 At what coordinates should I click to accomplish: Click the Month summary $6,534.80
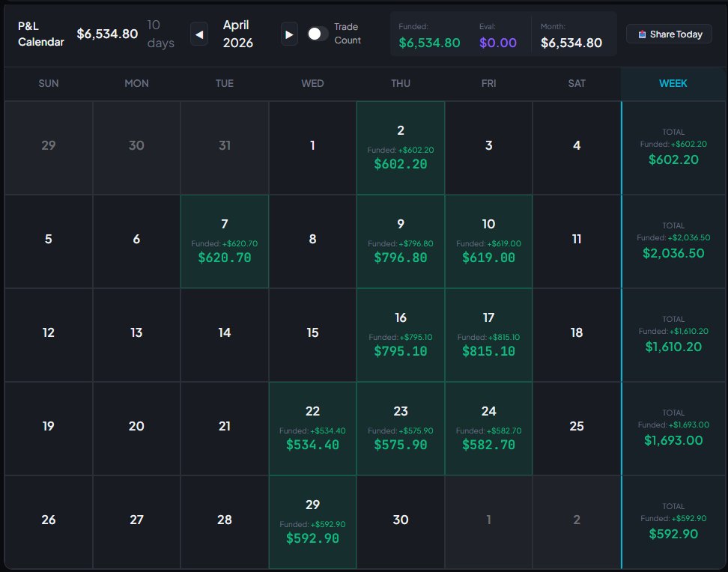tap(571, 43)
